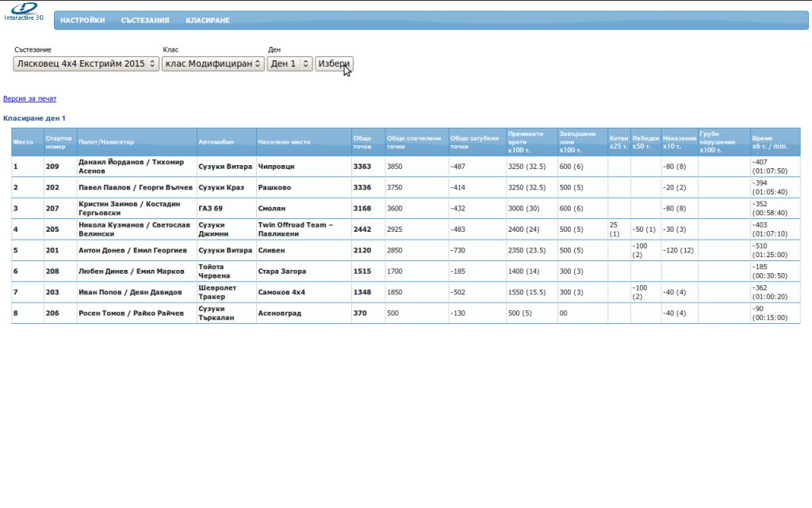Click the 'Завършени зони' column header

(583, 142)
